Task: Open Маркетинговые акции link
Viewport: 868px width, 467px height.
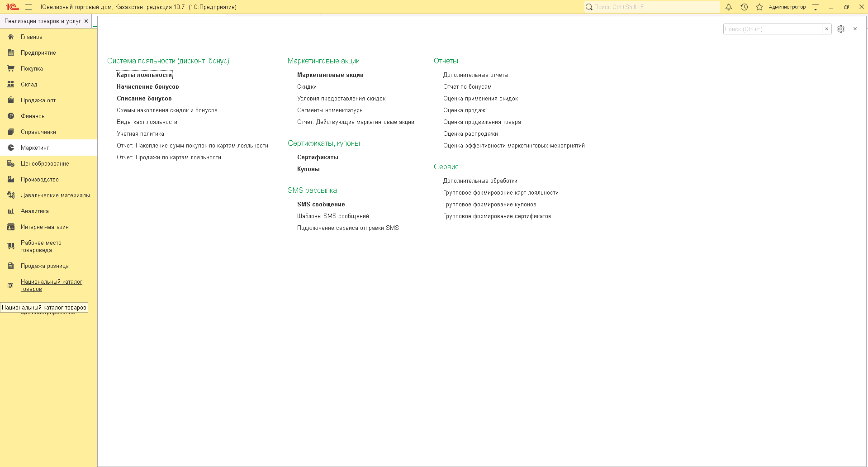Action: click(x=330, y=75)
